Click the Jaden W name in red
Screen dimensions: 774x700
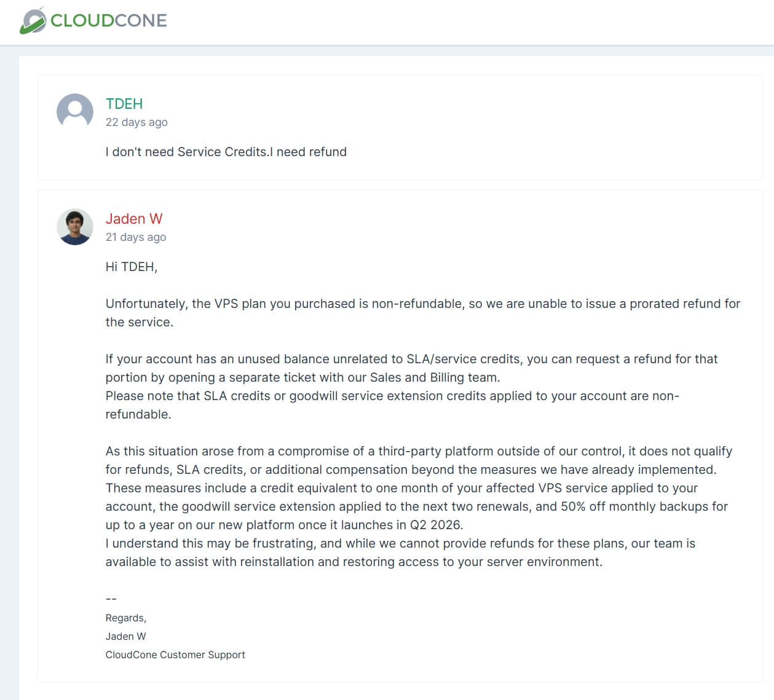pyautogui.click(x=134, y=219)
